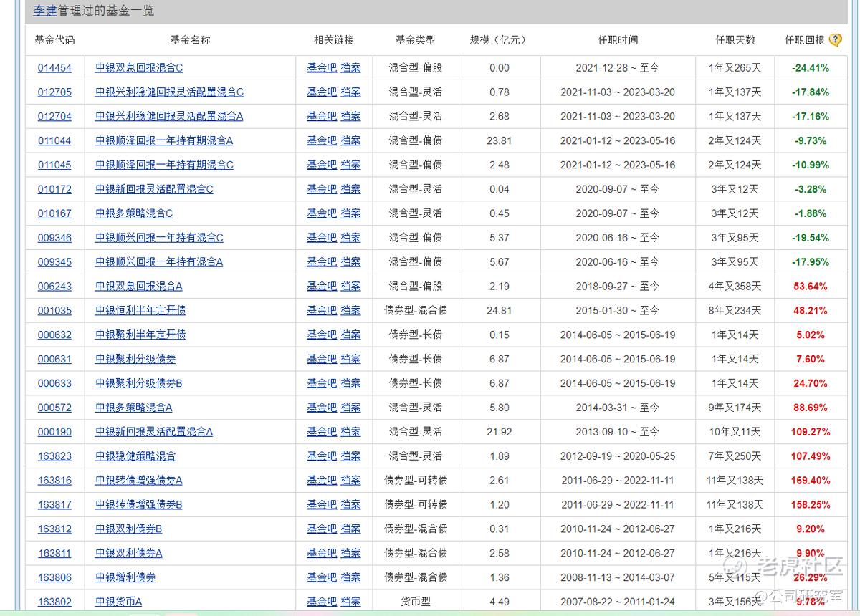Open 档案 for 中银多策略混合A
The width and height of the screenshot is (860, 616).
click(350, 408)
